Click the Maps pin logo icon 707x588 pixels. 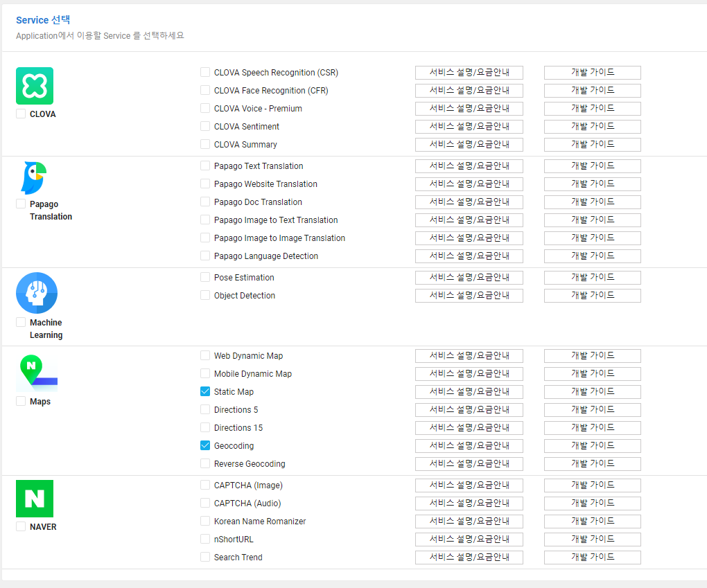tap(37, 373)
